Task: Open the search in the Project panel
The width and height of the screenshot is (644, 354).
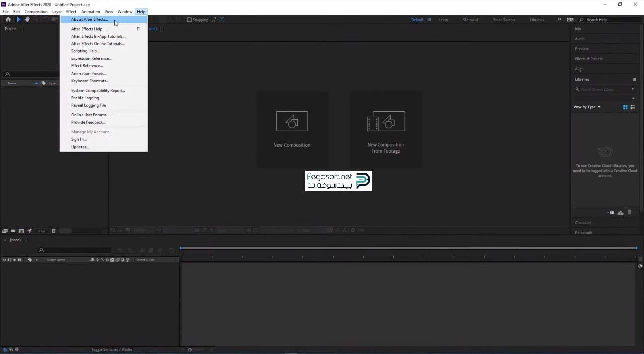Action: (7, 74)
